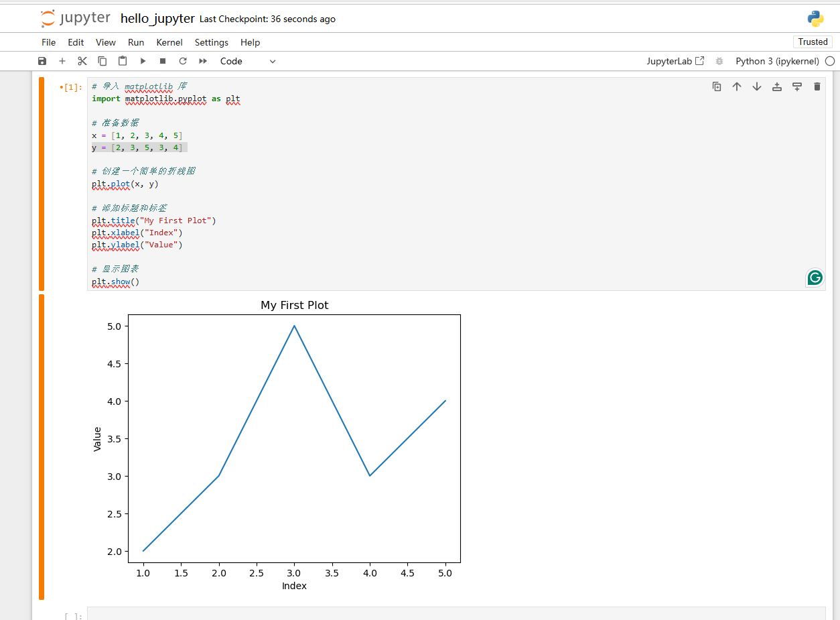Click the import matplotlib.pyplot line

coord(165,99)
